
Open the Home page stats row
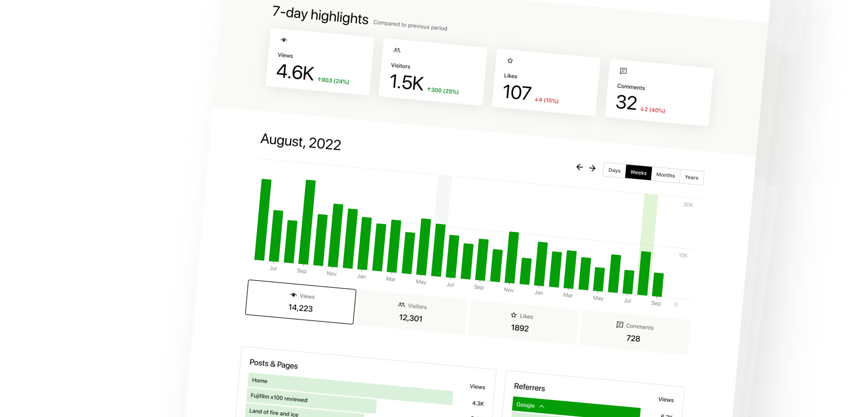(350, 389)
